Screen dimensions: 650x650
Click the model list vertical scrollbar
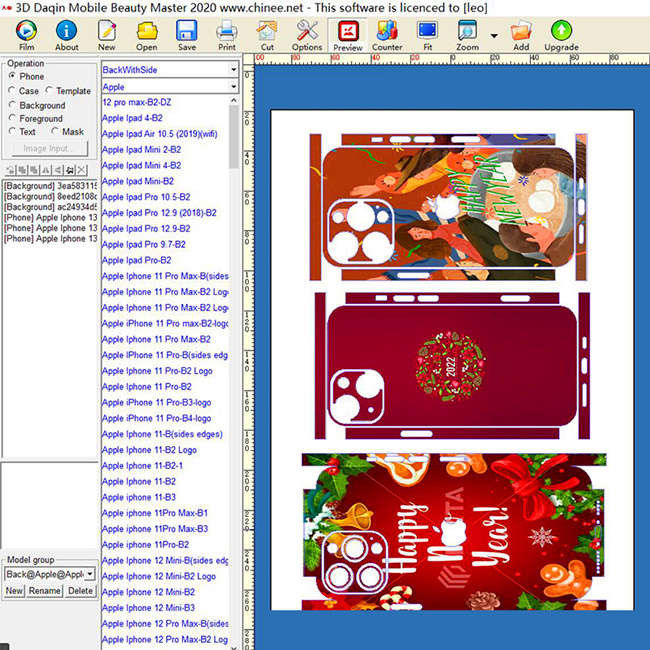[235, 380]
